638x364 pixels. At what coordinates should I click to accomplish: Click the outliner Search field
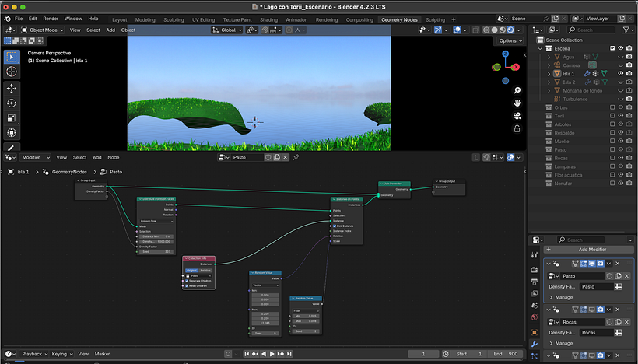pos(591,30)
